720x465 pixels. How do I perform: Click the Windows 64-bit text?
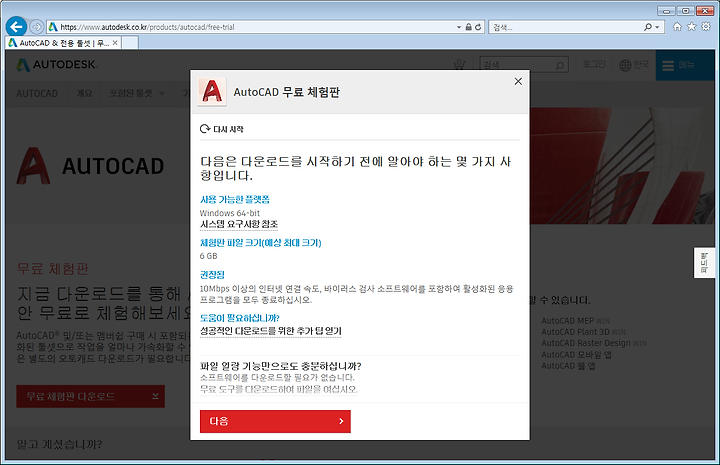pos(230,213)
